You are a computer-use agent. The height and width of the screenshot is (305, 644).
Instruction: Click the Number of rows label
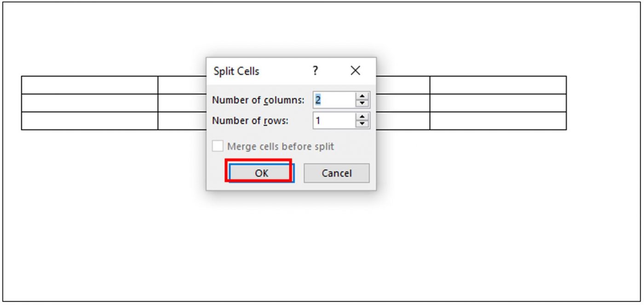pyautogui.click(x=250, y=121)
